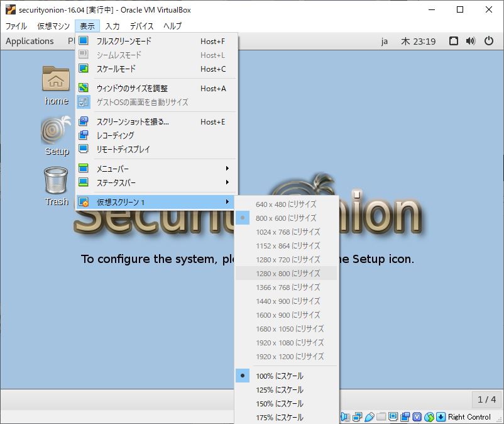
Task: Select 1152 x 864 resize option
Action: pos(287,245)
